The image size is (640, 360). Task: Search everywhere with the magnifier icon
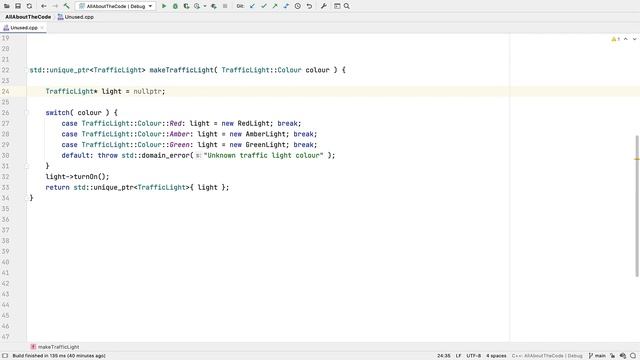(347, 6)
